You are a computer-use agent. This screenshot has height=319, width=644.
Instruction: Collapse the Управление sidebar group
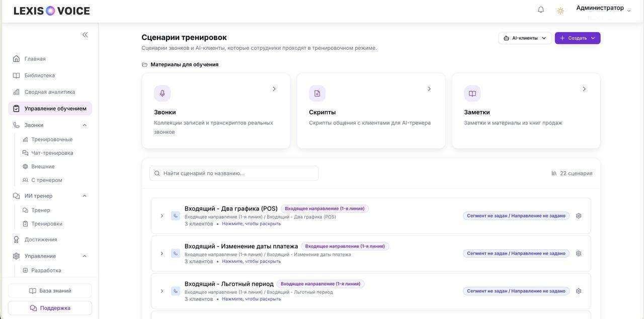tap(85, 256)
